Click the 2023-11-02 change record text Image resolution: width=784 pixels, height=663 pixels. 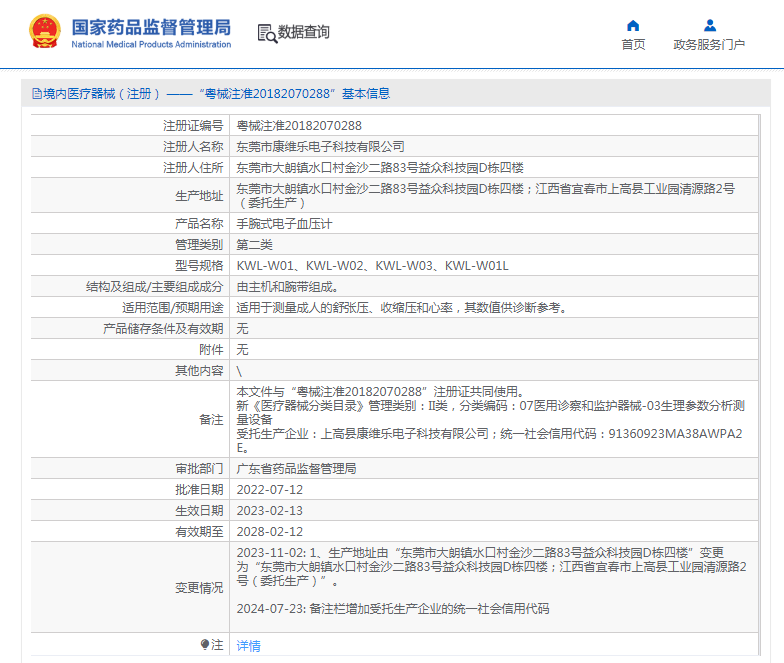(492, 566)
